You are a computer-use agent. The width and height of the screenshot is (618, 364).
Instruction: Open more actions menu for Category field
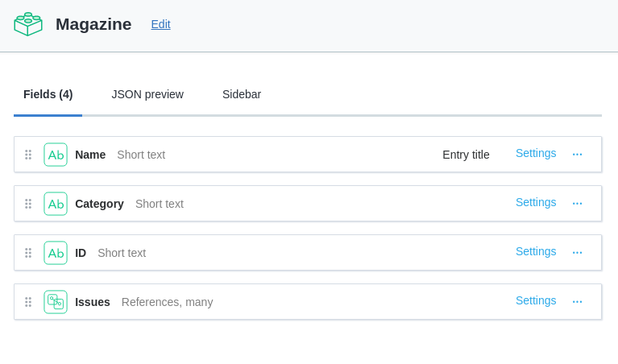point(577,204)
